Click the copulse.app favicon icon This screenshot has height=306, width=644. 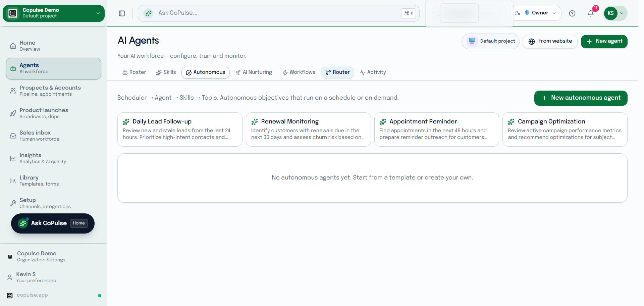tap(10, 296)
